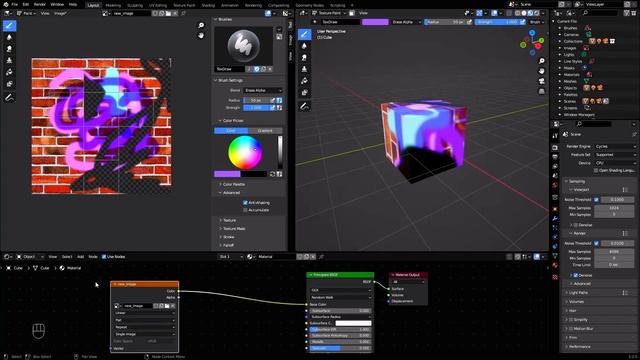Select the Fill tool in image editor

[x=9, y=72]
